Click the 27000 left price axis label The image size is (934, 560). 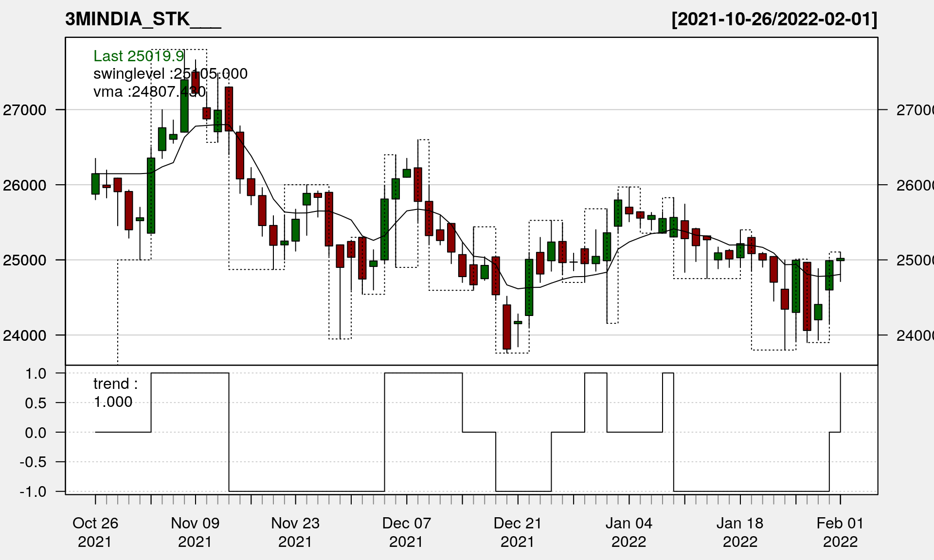tap(25, 110)
